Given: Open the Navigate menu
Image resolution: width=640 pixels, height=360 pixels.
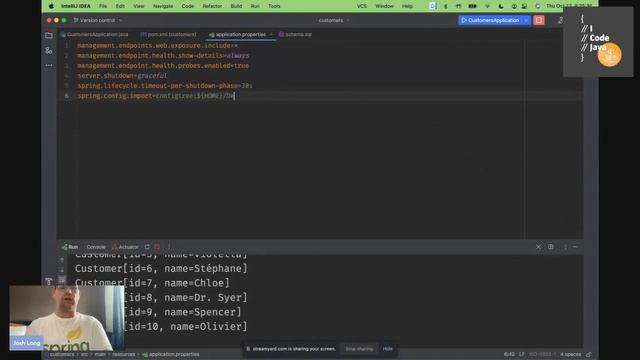Looking at the screenshot, I should coord(163,6).
